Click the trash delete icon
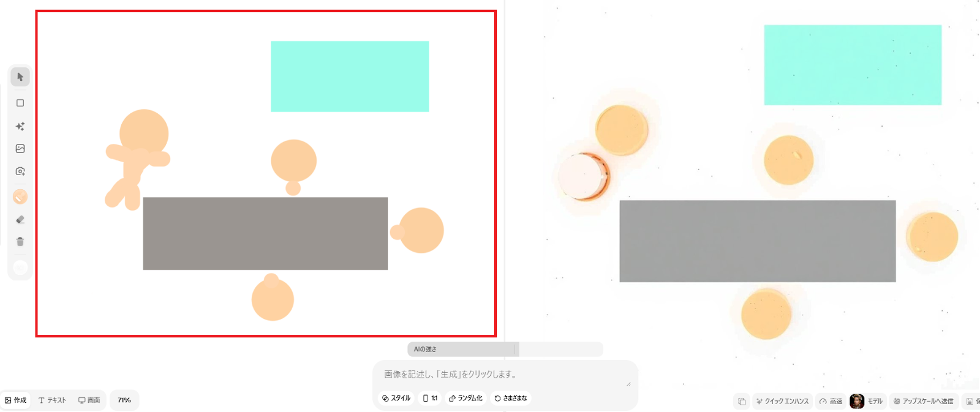This screenshot has height=412, width=980. point(20,242)
